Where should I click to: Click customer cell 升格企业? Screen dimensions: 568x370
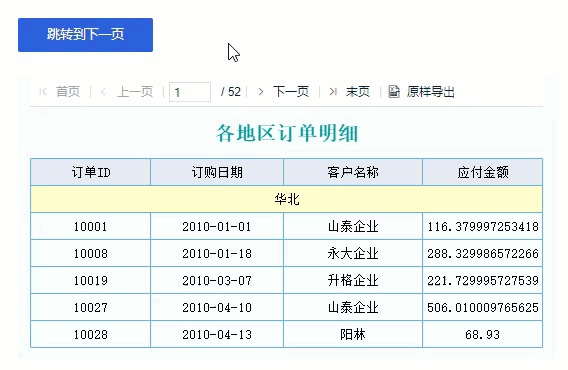point(353,280)
